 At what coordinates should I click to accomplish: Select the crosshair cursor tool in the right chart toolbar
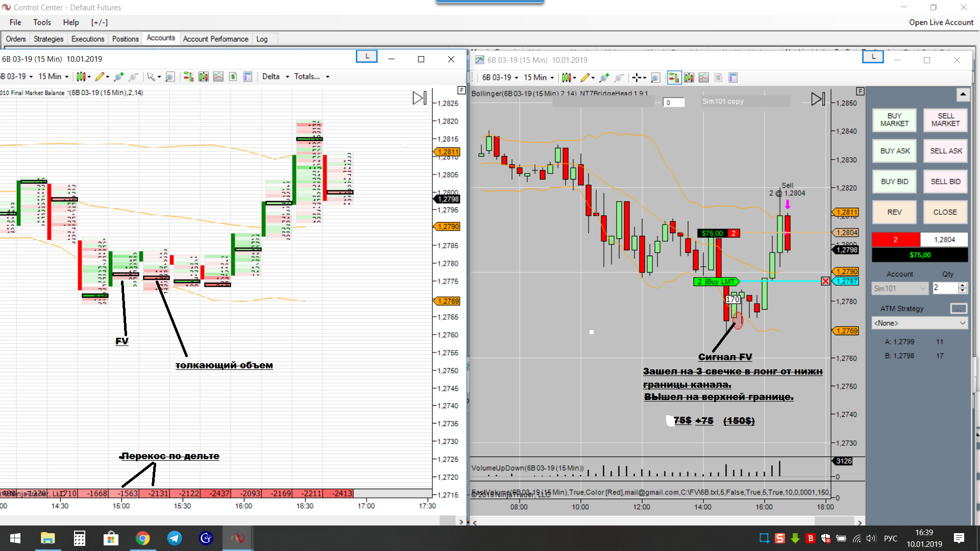click(636, 78)
